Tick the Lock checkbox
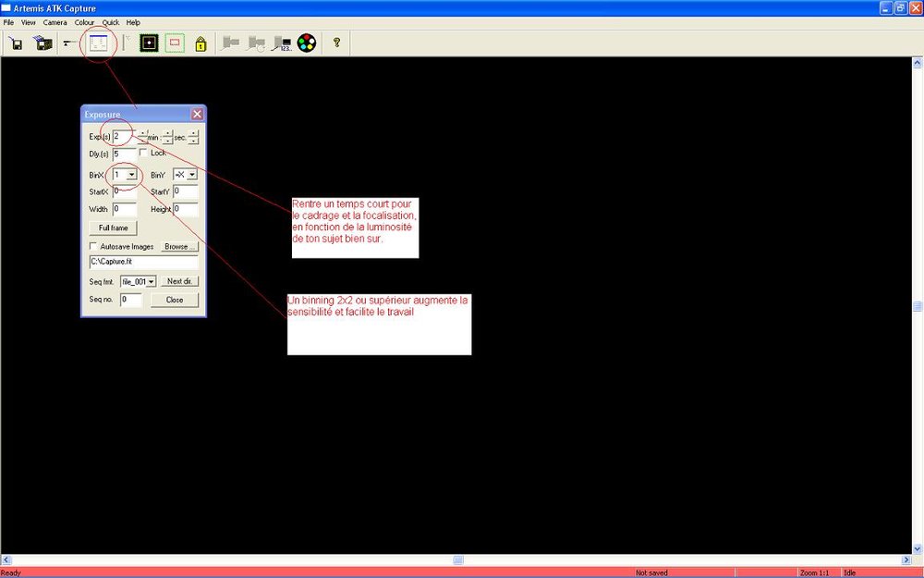This screenshot has height=578, width=924. (x=143, y=153)
